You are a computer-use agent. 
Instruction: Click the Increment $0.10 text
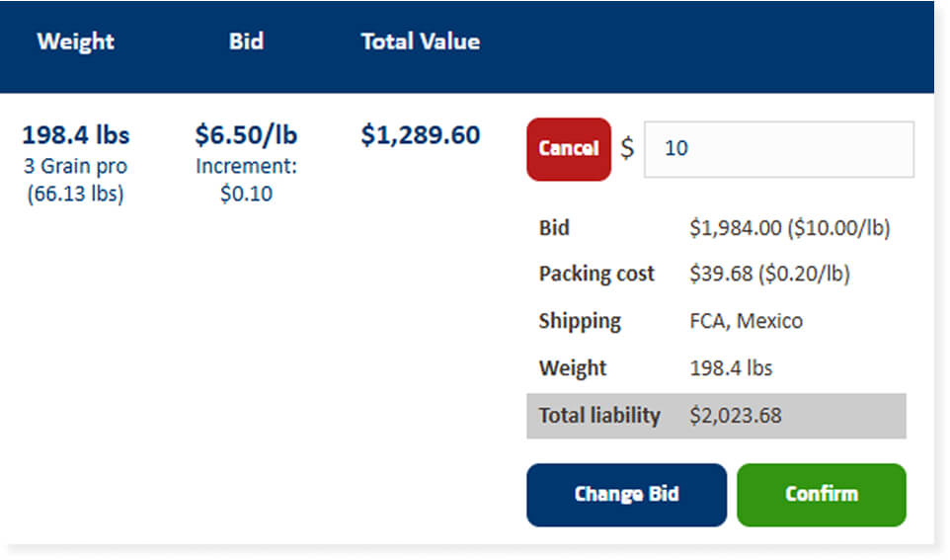pyautogui.click(x=246, y=180)
